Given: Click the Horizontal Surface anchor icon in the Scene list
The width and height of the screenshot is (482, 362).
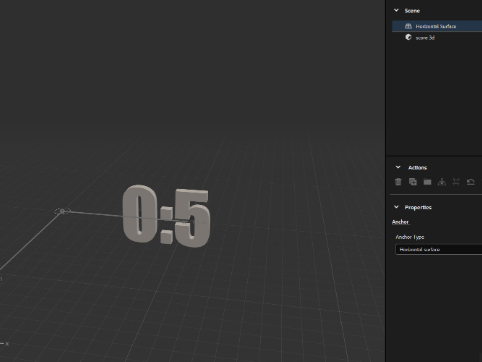Looking at the screenshot, I should (x=408, y=26).
